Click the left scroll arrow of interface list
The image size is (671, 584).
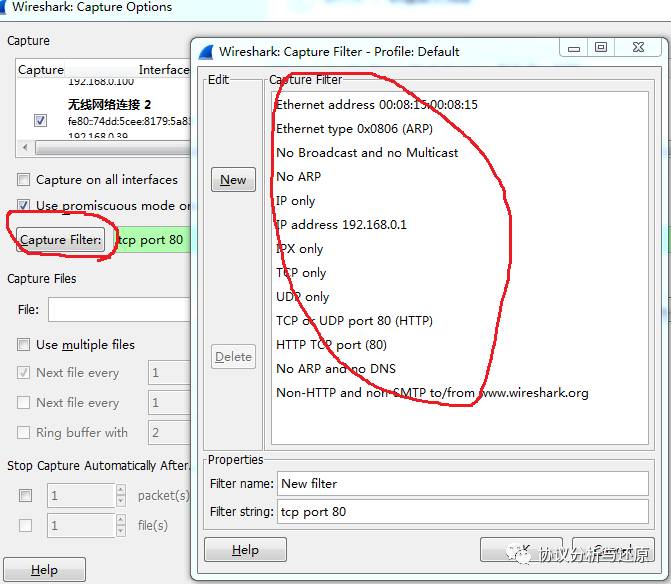(x=25, y=148)
